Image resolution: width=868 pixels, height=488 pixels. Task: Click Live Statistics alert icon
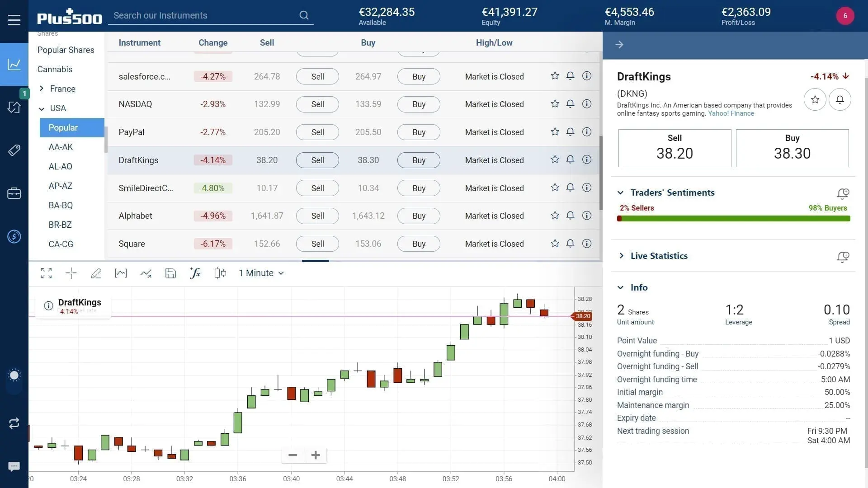(843, 257)
